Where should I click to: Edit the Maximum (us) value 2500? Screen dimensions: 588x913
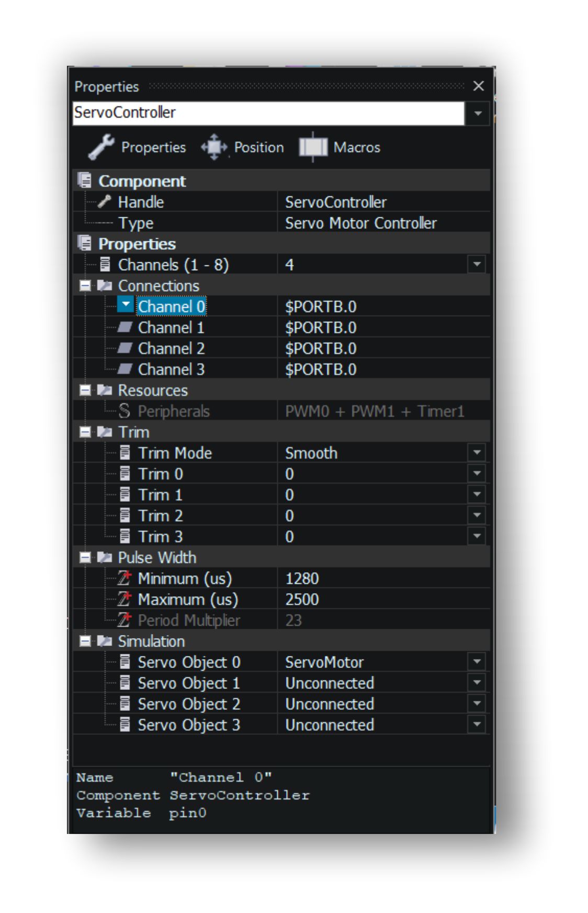(302, 599)
